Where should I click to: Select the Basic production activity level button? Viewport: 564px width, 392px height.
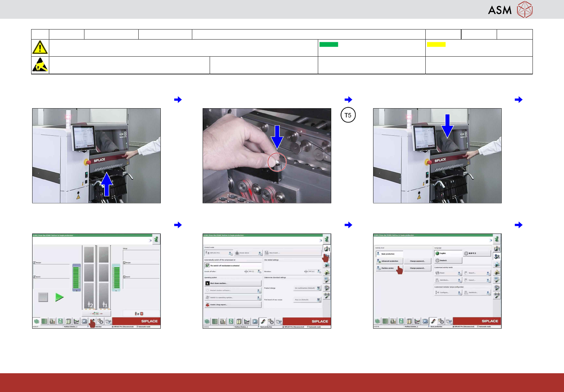click(389, 254)
